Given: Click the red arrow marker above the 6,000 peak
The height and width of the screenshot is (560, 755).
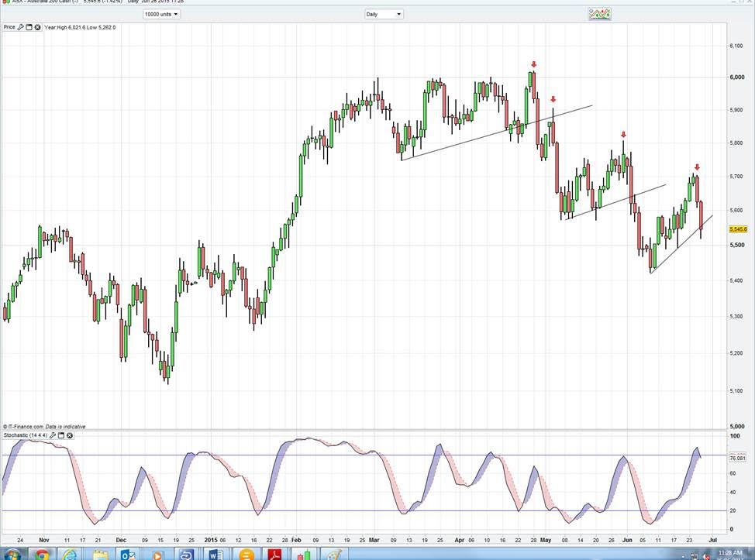Looking at the screenshot, I should click(533, 64).
